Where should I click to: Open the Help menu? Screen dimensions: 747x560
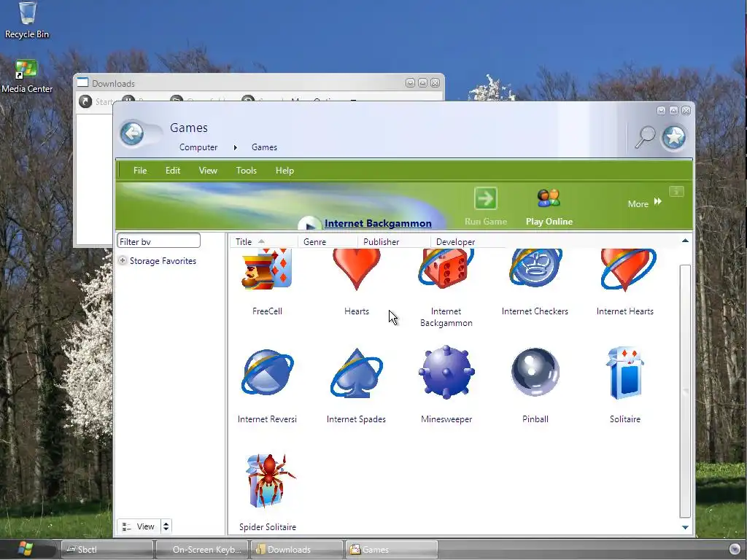click(x=285, y=171)
